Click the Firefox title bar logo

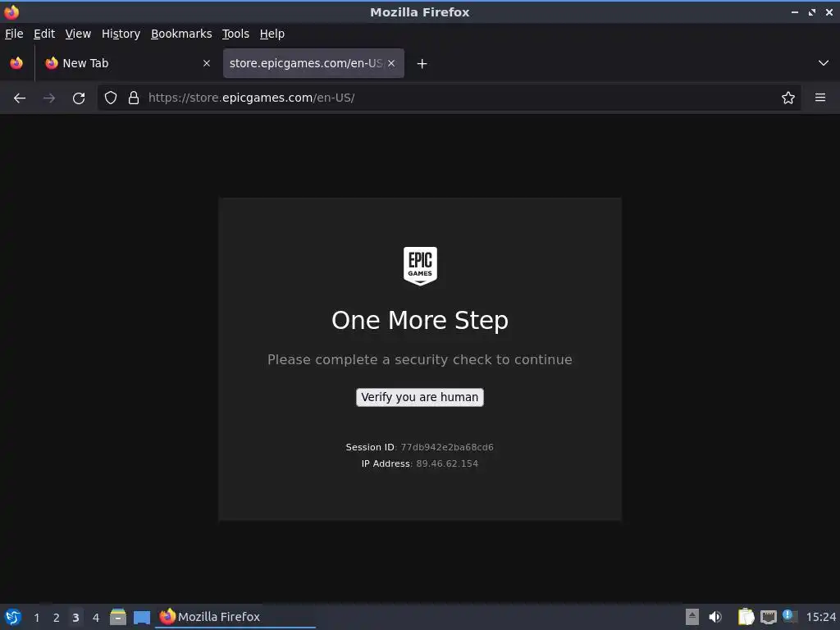pos(11,11)
